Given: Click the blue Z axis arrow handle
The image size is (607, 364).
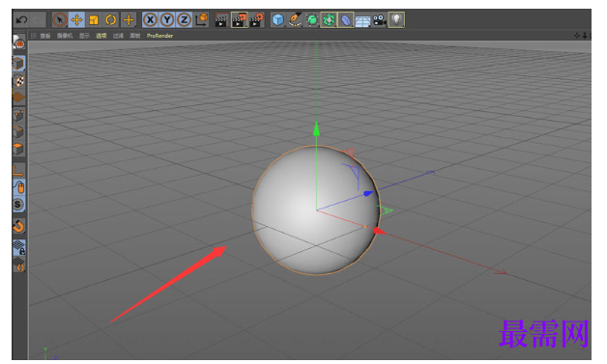Looking at the screenshot, I should [x=368, y=193].
